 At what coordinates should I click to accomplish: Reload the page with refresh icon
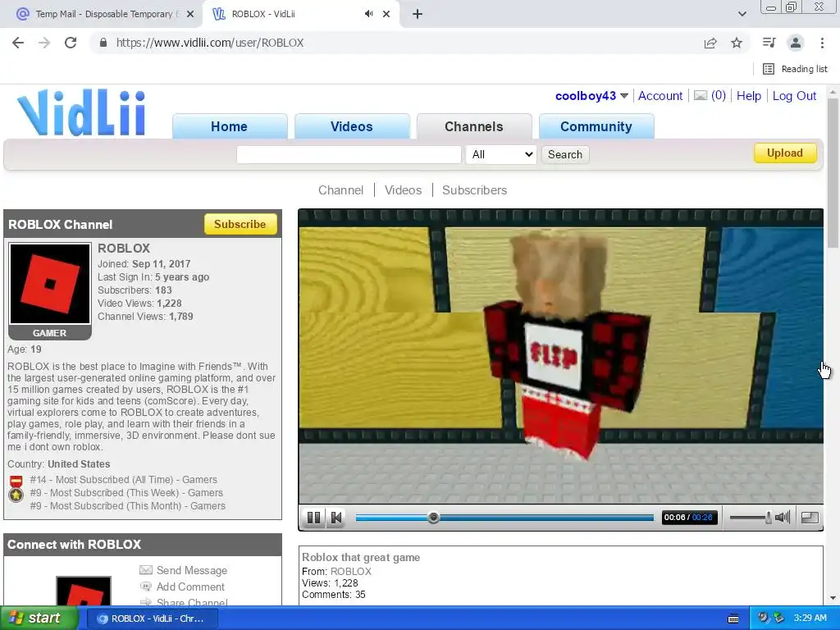[x=71, y=43]
